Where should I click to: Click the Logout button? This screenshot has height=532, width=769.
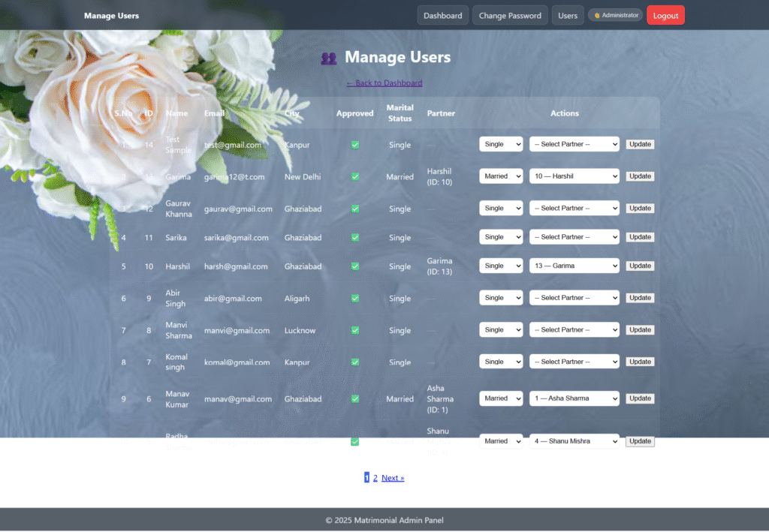tap(665, 14)
